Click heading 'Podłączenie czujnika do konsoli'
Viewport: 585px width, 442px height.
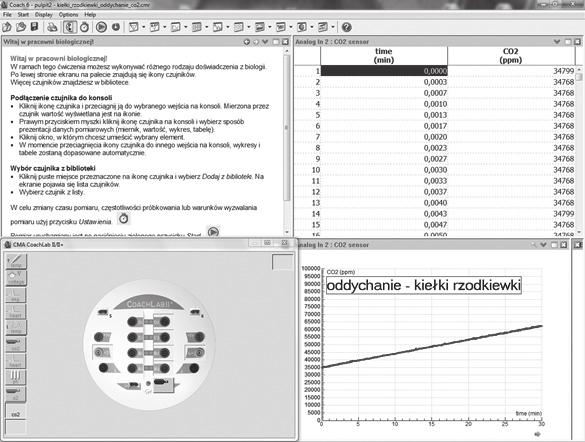coord(61,98)
